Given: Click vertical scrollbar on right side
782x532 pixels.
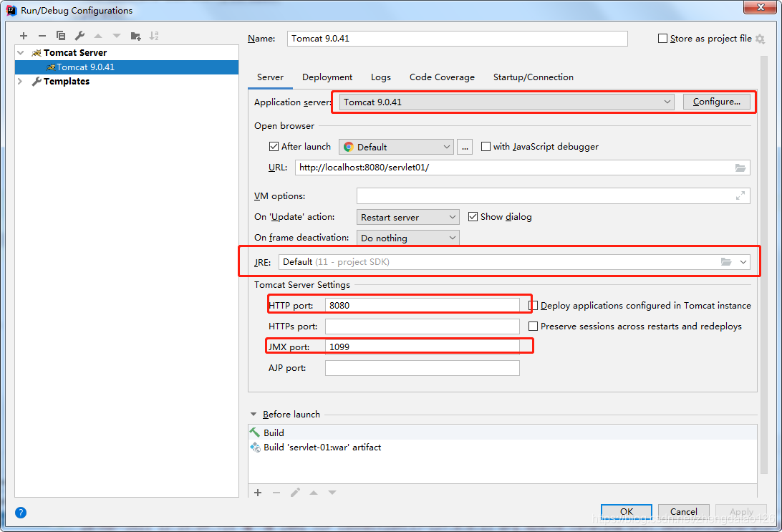Looking at the screenshot, I should coord(763,264).
